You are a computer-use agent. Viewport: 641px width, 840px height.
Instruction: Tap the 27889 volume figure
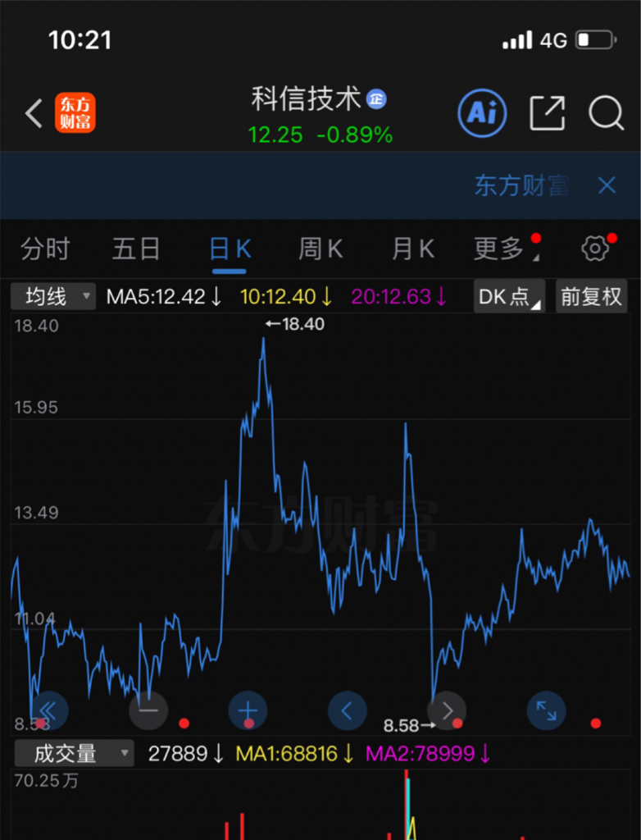tap(185, 754)
